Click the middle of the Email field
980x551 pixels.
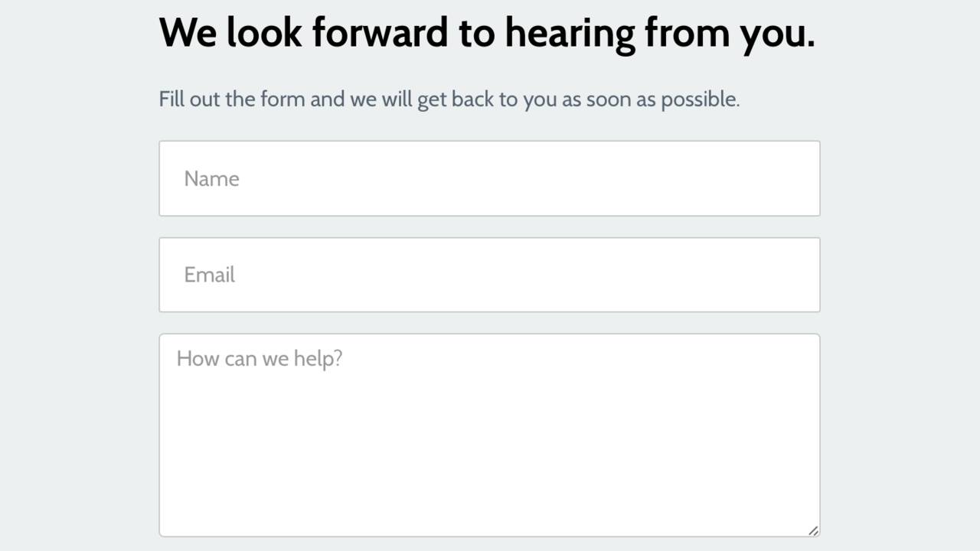(x=489, y=275)
